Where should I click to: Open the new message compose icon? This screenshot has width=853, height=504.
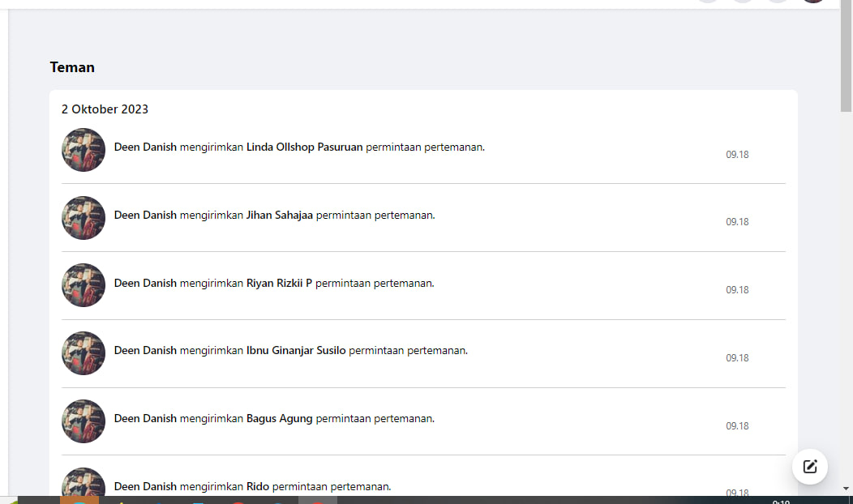809,467
